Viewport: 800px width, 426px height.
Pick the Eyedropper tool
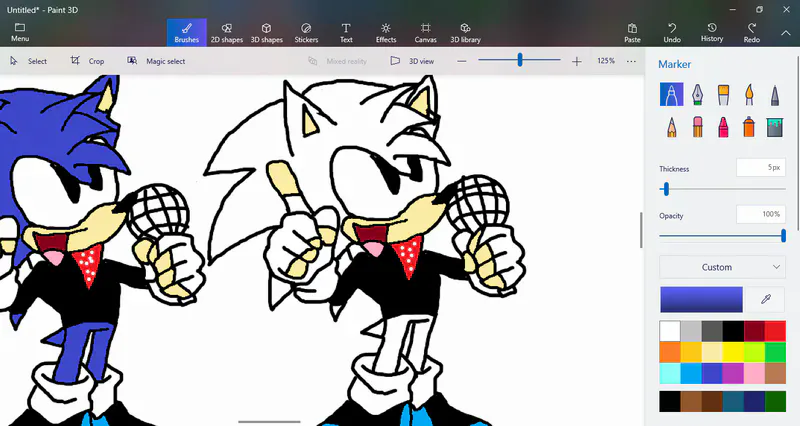point(765,299)
